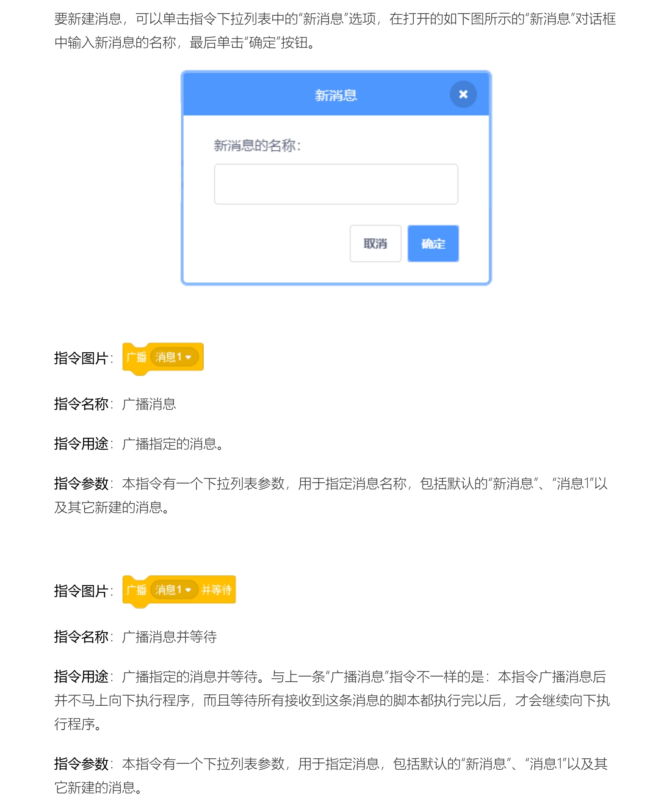This screenshot has height=801, width=672.
Task: Select the 指令名称：广播消息 line
Action: point(115,404)
